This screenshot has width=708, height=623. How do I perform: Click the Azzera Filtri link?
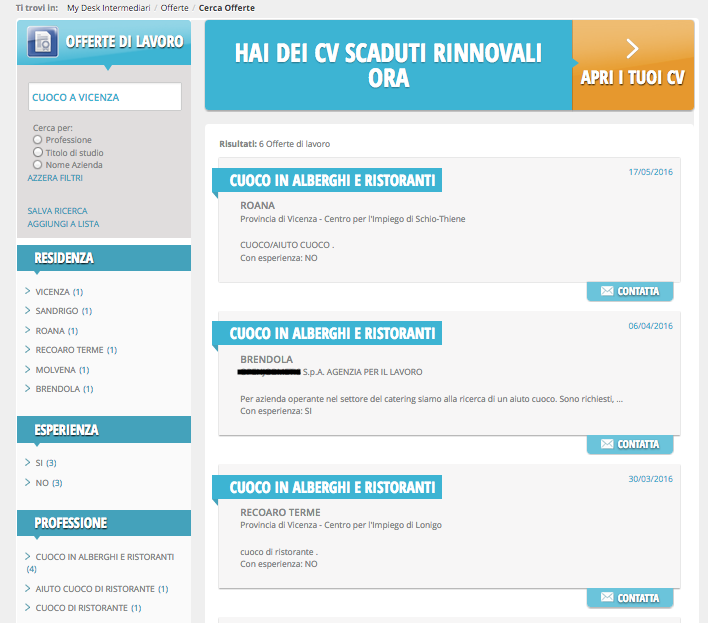pyautogui.click(x=55, y=178)
